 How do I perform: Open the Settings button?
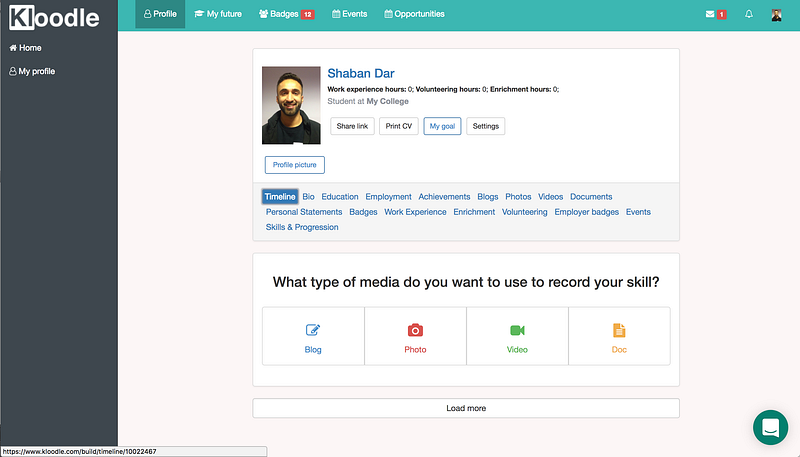(485, 126)
